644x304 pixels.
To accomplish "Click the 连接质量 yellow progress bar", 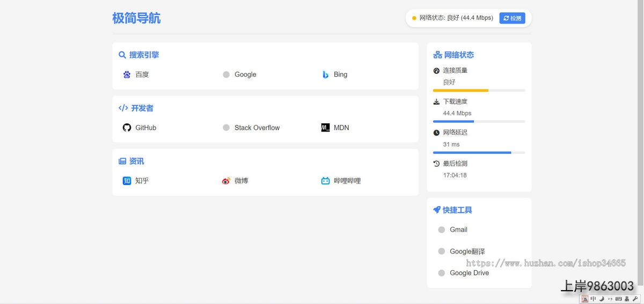I will (460, 91).
